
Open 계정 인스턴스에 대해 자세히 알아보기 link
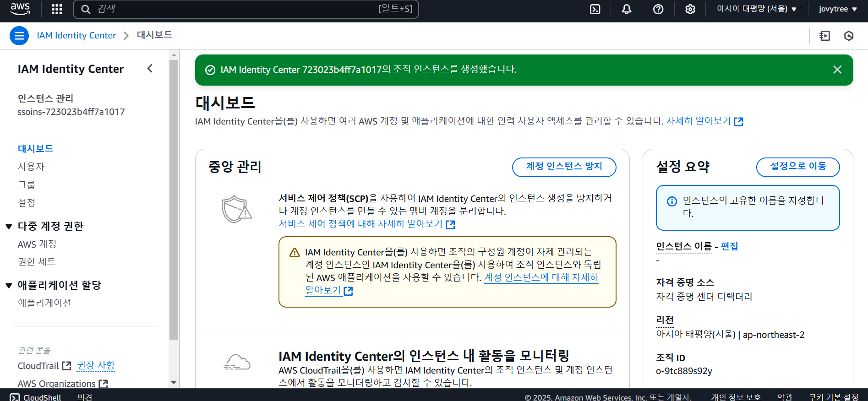[541, 277]
